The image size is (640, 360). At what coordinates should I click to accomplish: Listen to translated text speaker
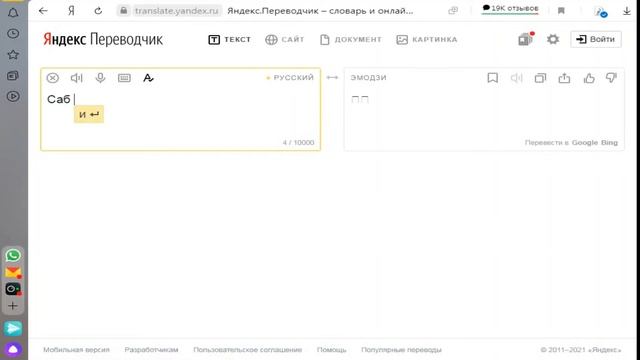coord(516,78)
